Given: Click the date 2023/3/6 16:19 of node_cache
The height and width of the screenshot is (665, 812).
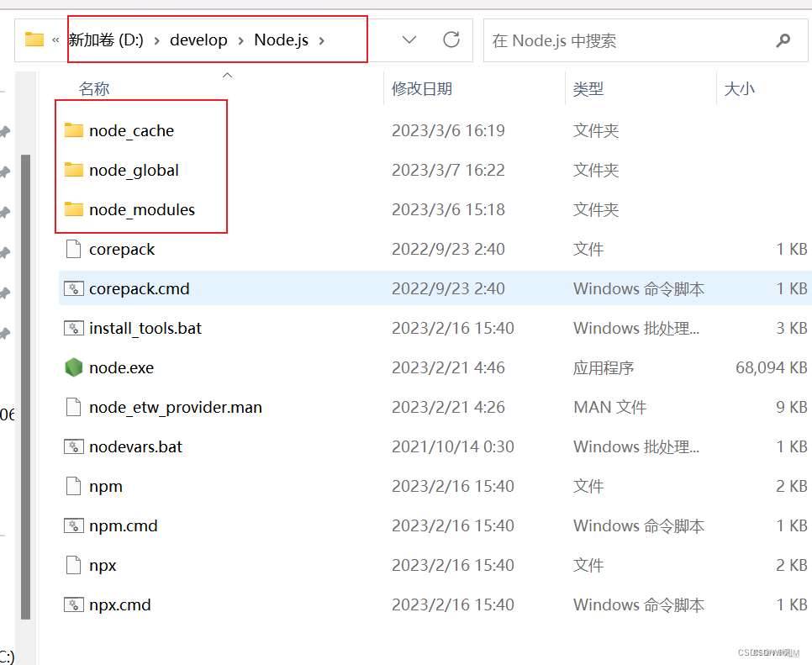Looking at the screenshot, I should coord(448,130).
